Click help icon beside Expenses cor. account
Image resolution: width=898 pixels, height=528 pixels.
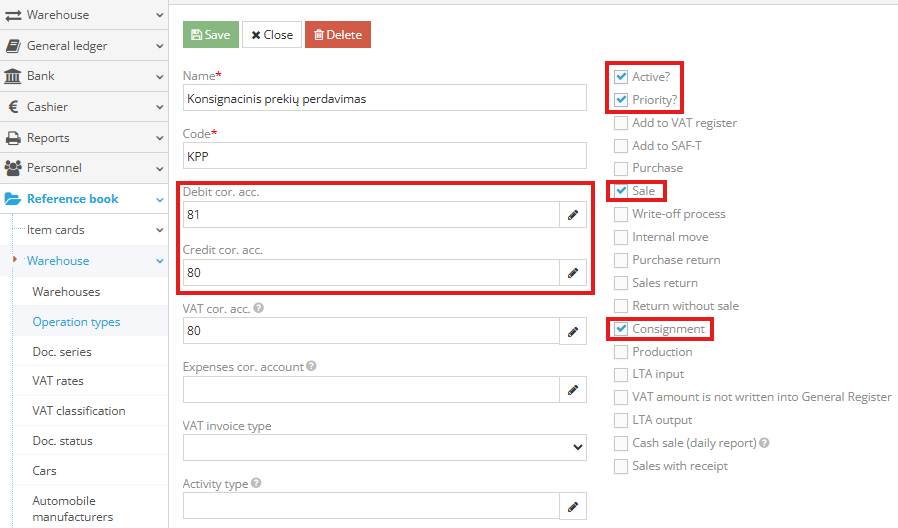[x=311, y=367]
